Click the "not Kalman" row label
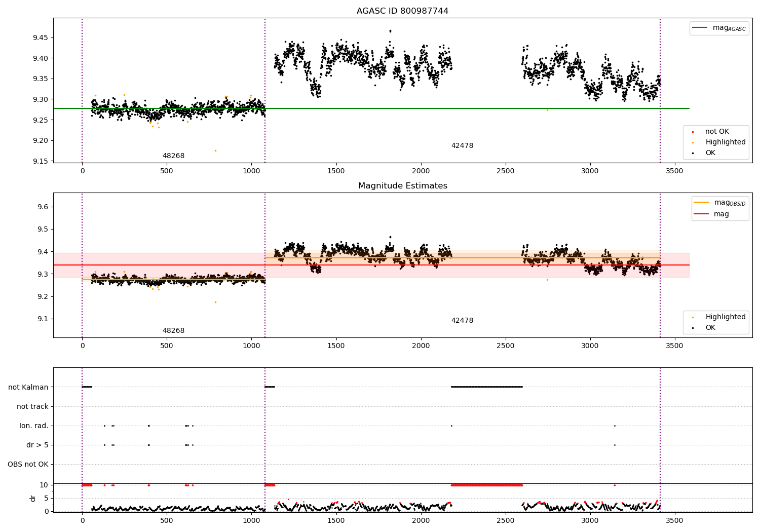 pyautogui.click(x=28, y=387)
